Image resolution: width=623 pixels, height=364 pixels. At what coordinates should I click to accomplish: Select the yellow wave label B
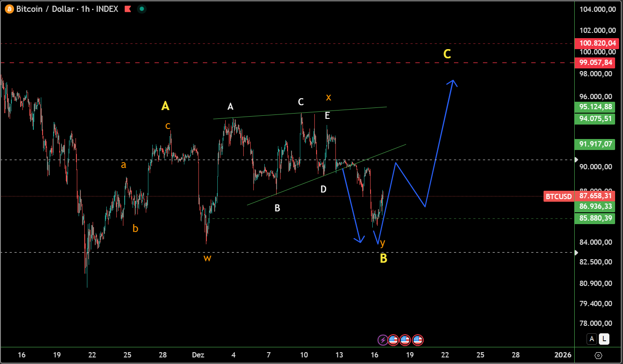coord(383,259)
